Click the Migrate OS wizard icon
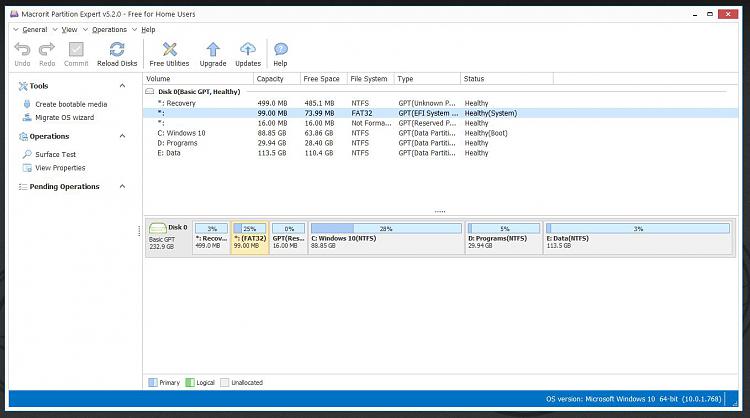This screenshot has width=750, height=418. [x=27, y=117]
